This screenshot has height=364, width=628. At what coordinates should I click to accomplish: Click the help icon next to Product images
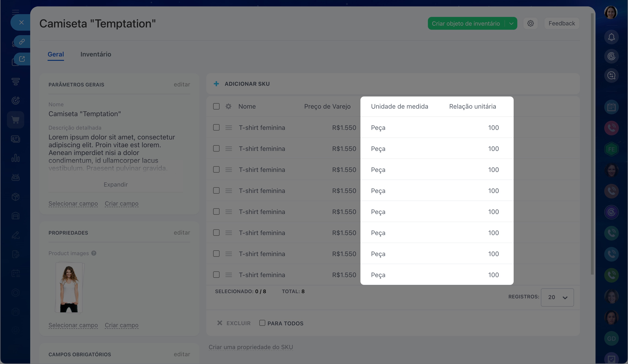click(94, 253)
